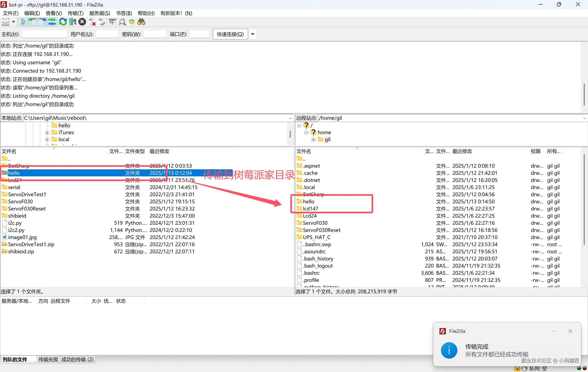Expand the iTunes folder in local tree
This screenshot has height=372, width=588.
47,132
